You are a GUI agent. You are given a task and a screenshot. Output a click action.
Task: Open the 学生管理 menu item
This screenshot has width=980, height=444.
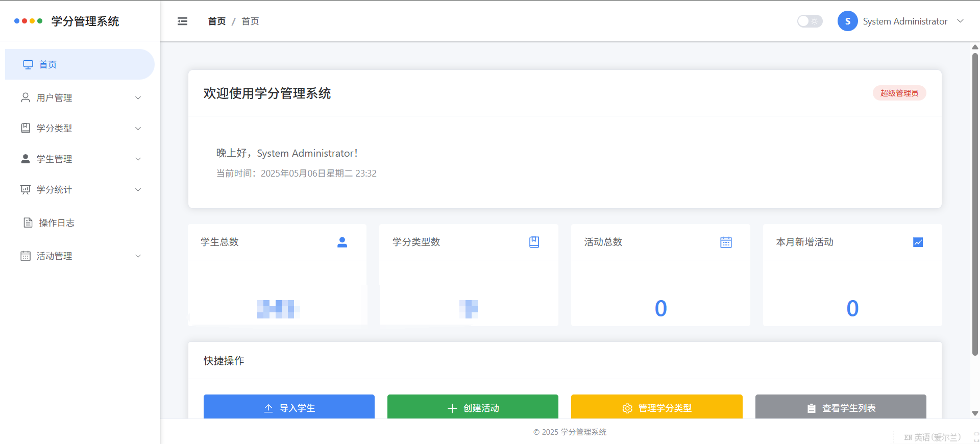point(80,159)
